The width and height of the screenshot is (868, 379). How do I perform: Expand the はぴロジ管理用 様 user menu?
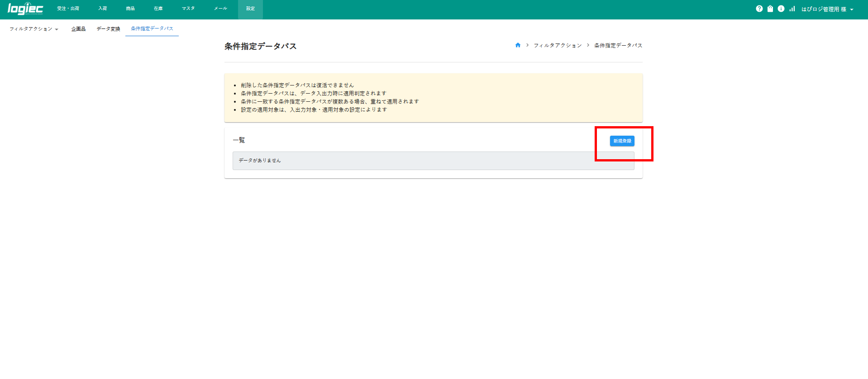[x=827, y=9]
